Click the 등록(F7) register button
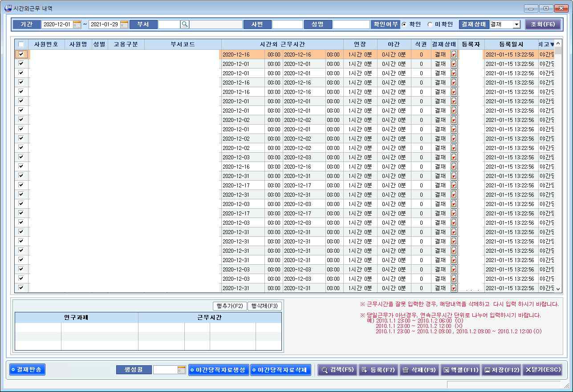The width and height of the screenshot is (573, 392). pyautogui.click(x=378, y=370)
